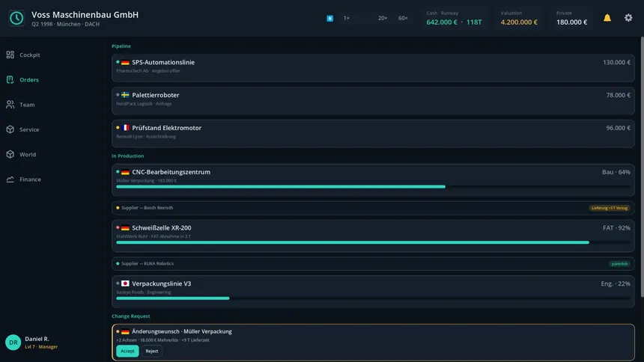Set game speed to 60×
Viewport: 644px width, 362px height.
(403, 18)
